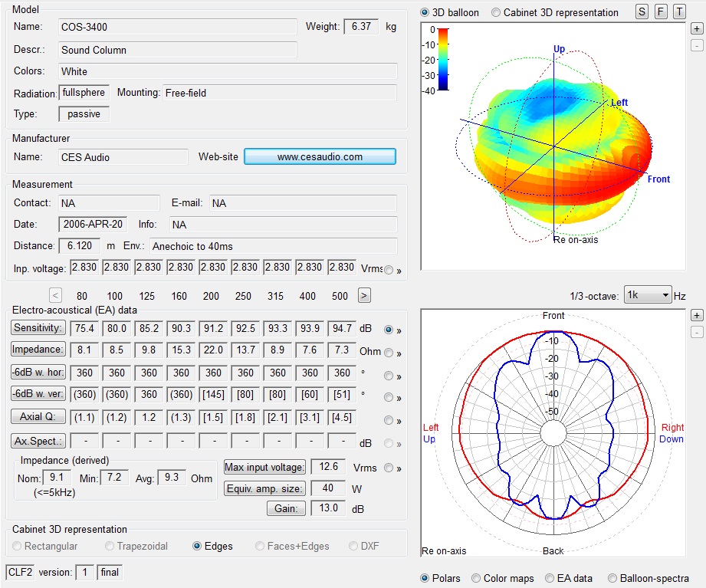Click the S view button above balloon
The width and height of the screenshot is (706, 588).
(x=642, y=12)
